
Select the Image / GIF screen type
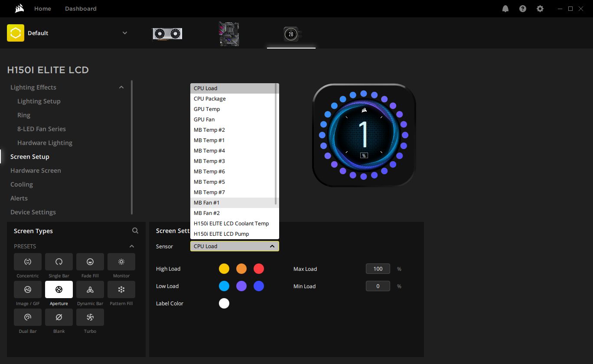click(28, 289)
